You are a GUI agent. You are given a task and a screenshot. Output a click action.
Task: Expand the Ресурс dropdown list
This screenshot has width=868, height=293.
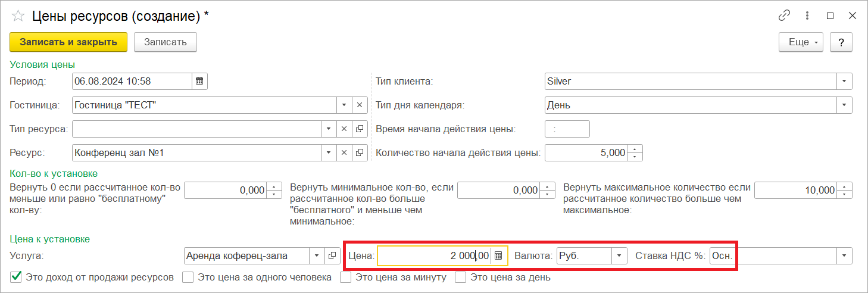coord(329,153)
